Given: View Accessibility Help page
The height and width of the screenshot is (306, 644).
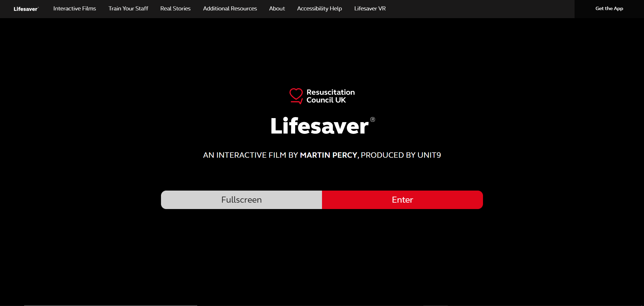Looking at the screenshot, I should coord(319,8).
